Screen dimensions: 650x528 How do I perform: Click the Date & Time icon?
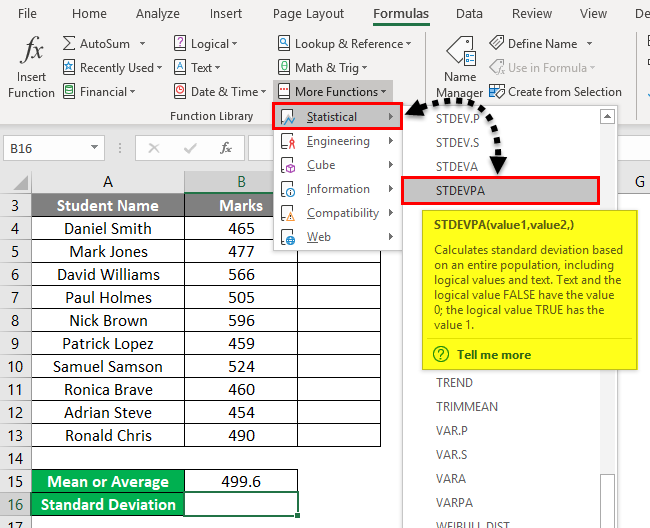pos(180,92)
